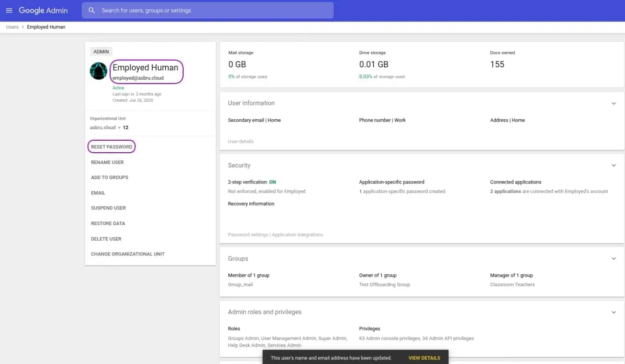Image resolution: width=625 pixels, height=364 pixels.
Task: Click the Mail storage 0 GB value
Action: [x=237, y=64]
